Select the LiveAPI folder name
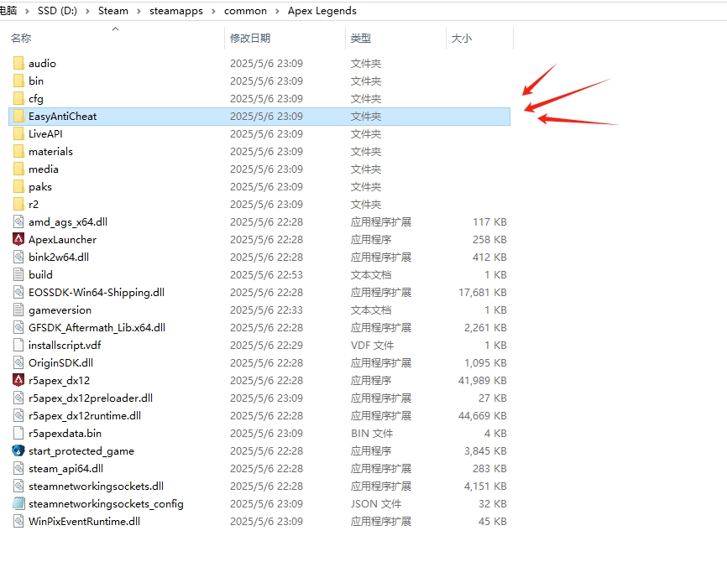The height and width of the screenshot is (588, 727). pos(45,134)
